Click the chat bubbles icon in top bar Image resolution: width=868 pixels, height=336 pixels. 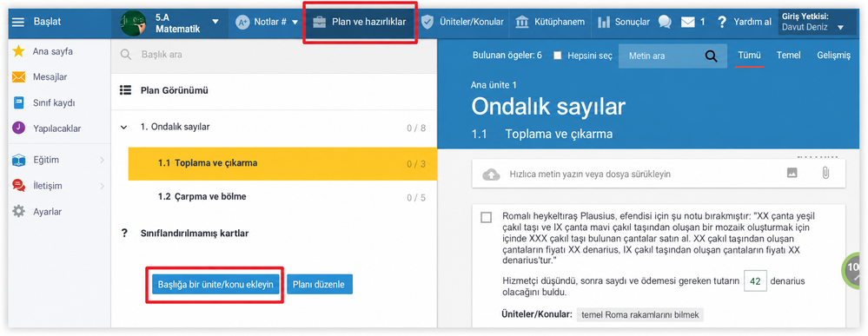(x=665, y=23)
